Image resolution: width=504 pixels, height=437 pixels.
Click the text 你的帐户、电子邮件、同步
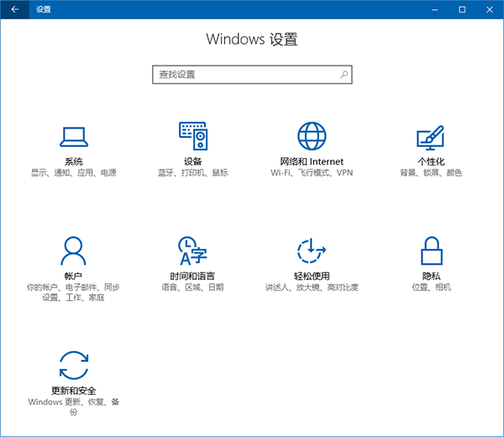[x=73, y=287]
